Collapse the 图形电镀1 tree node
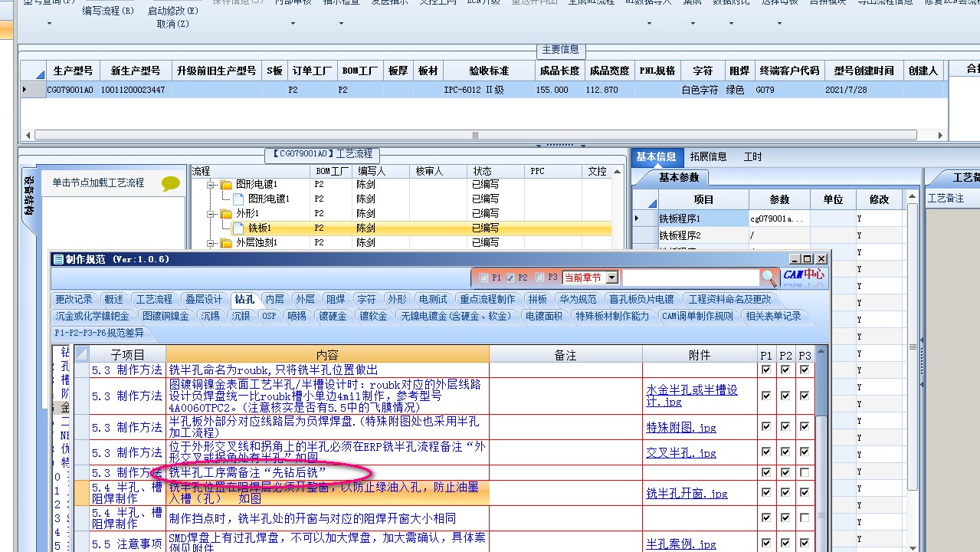980x552 pixels. (x=211, y=184)
